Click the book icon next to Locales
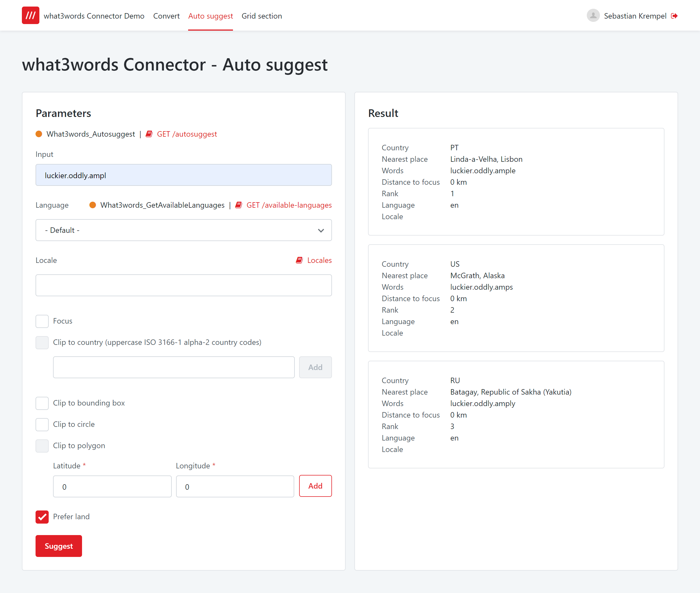This screenshot has width=700, height=593. [299, 260]
